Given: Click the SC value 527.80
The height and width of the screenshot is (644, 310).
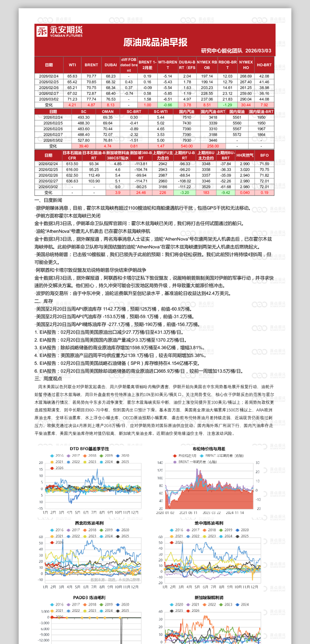Looking at the screenshot, I should [x=84, y=140].
